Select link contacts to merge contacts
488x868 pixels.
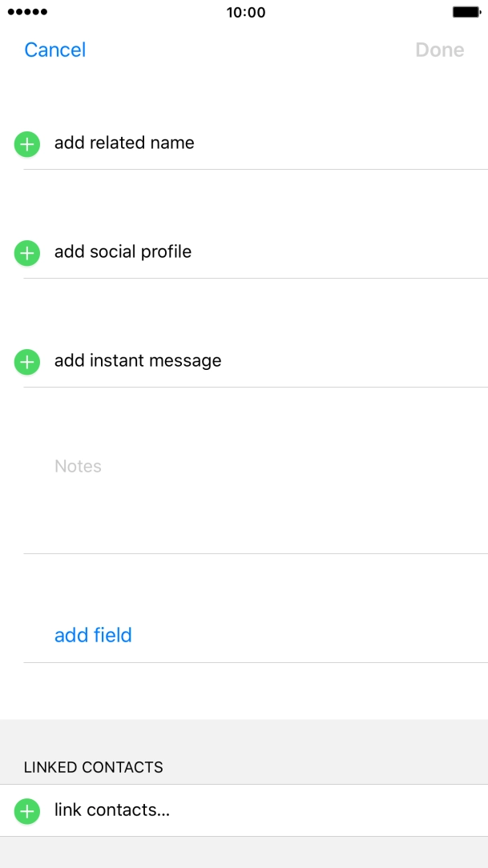(112, 810)
